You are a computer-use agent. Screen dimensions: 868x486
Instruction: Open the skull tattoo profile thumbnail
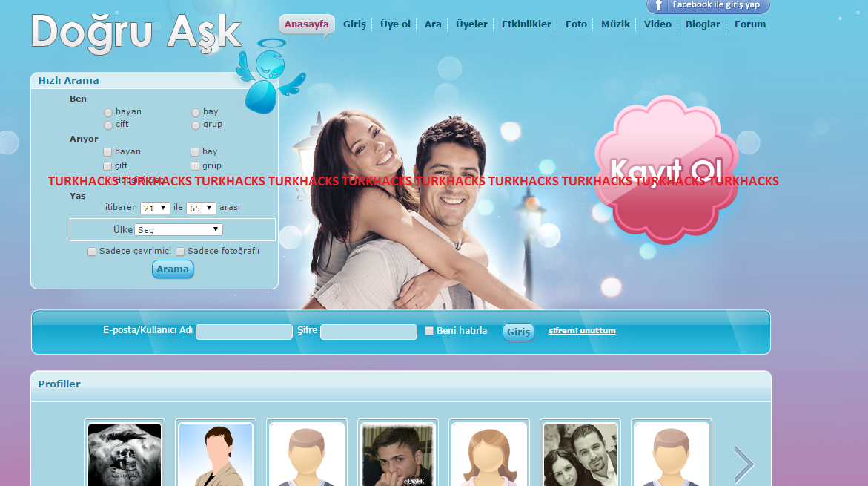tap(125, 454)
